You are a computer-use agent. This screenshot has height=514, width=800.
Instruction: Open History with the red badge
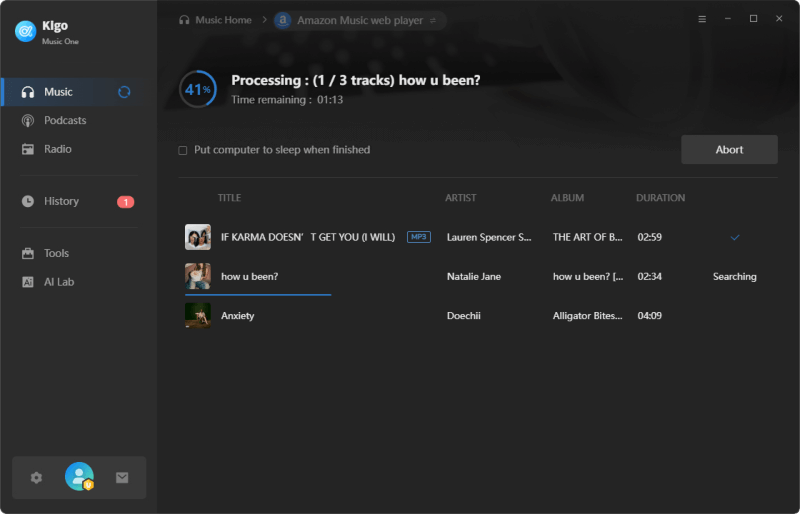61,201
